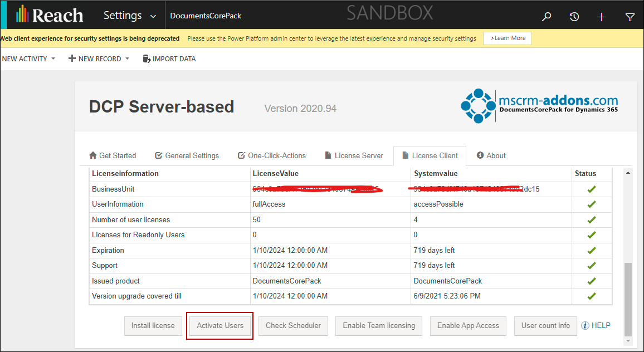Viewport: 644px width, 352px height.
Task: Expand the Settings dropdown chevron
Action: point(153,16)
